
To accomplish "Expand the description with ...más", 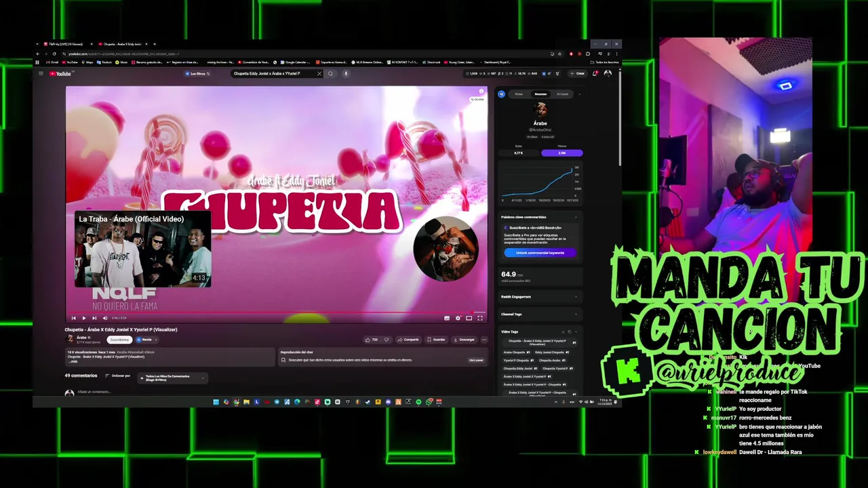I will (x=72, y=361).
